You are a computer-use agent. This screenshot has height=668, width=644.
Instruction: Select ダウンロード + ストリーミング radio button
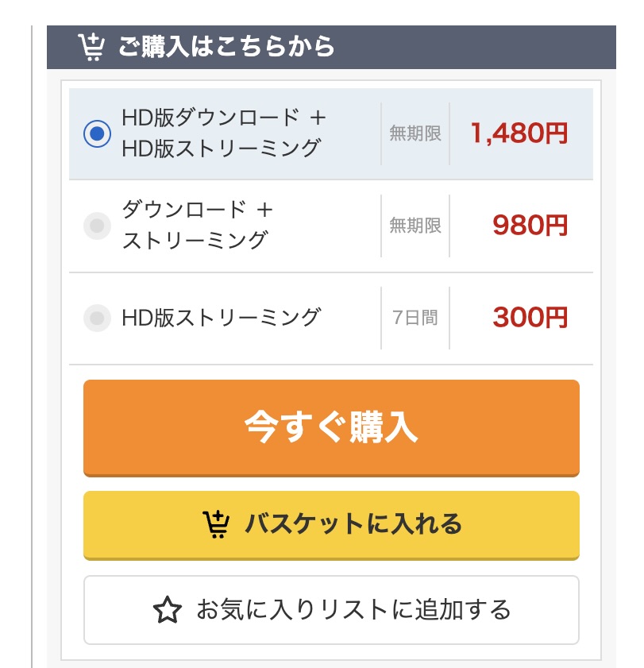click(97, 226)
